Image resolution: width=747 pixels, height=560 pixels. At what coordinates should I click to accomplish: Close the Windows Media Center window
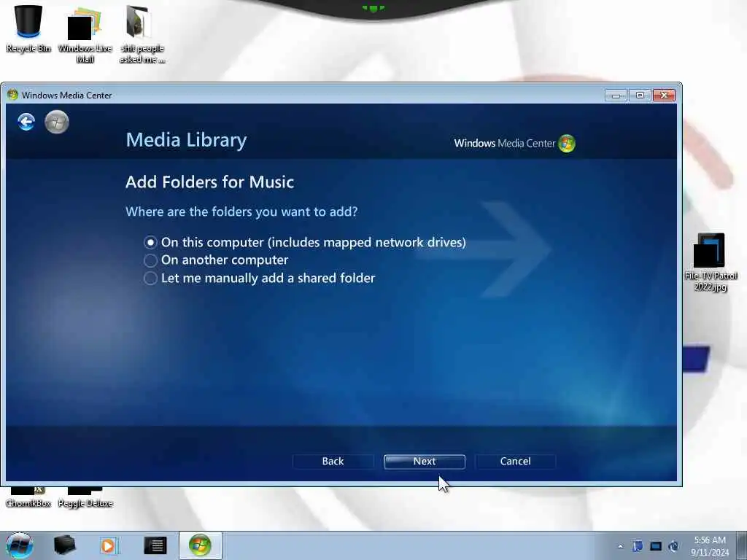tap(664, 96)
